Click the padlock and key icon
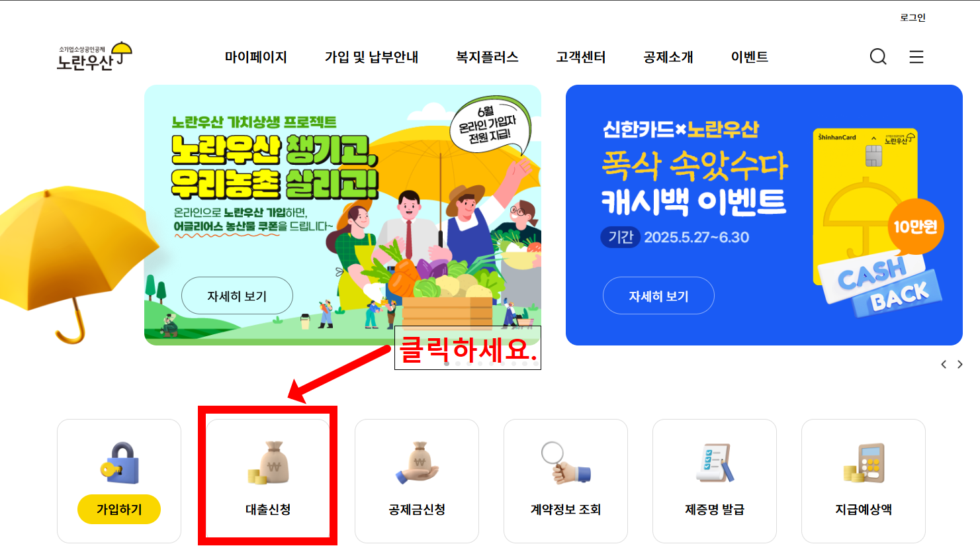Screen dimensions: 980x546 [x=120, y=463]
